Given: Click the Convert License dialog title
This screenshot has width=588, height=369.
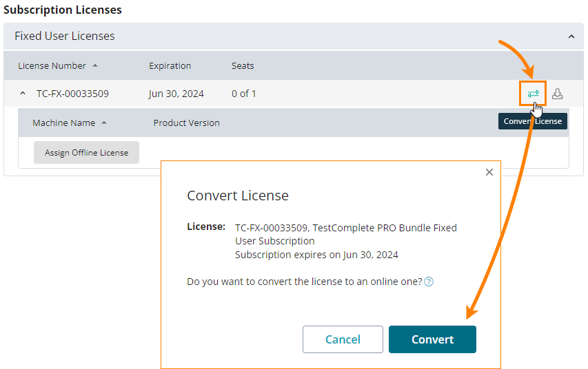Looking at the screenshot, I should point(238,196).
